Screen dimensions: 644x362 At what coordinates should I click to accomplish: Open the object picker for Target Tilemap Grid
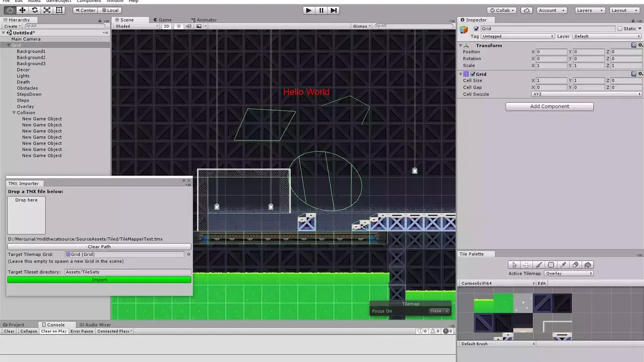point(189,254)
